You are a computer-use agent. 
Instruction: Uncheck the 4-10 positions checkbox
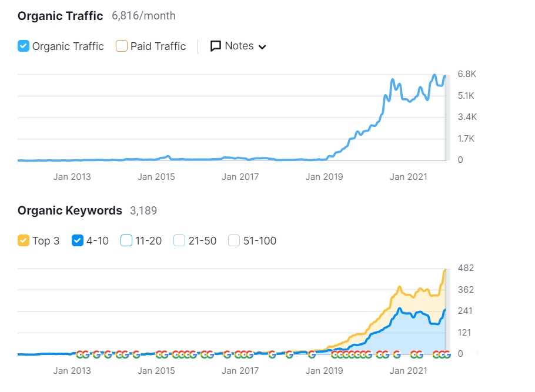[x=78, y=240]
